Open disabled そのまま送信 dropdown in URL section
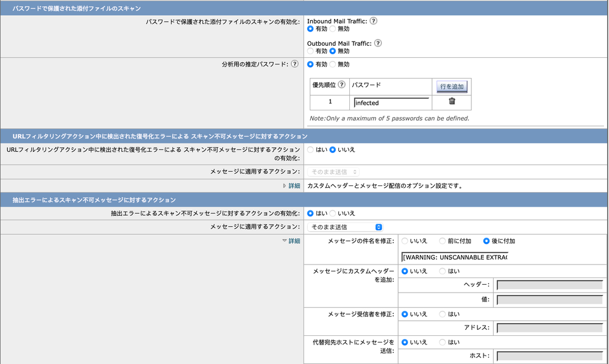 [x=333, y=172]
